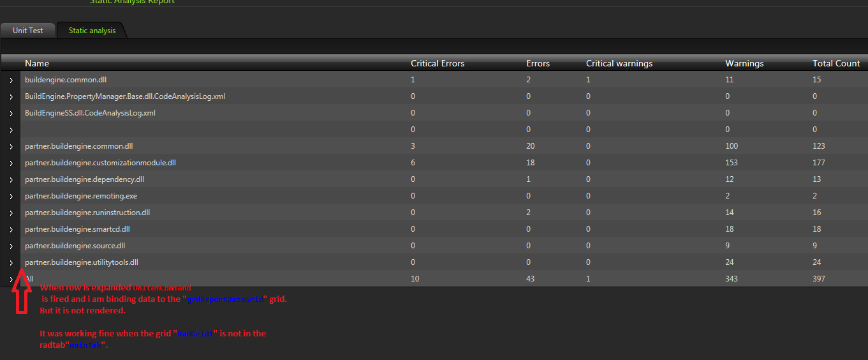Select the Static analysis tab
The width and height of the screenshot is (868, 360).
click(92, 31)
